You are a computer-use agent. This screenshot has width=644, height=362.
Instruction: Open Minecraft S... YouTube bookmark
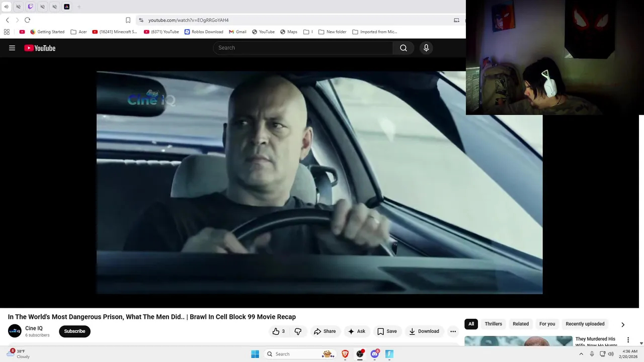point(114,32)
